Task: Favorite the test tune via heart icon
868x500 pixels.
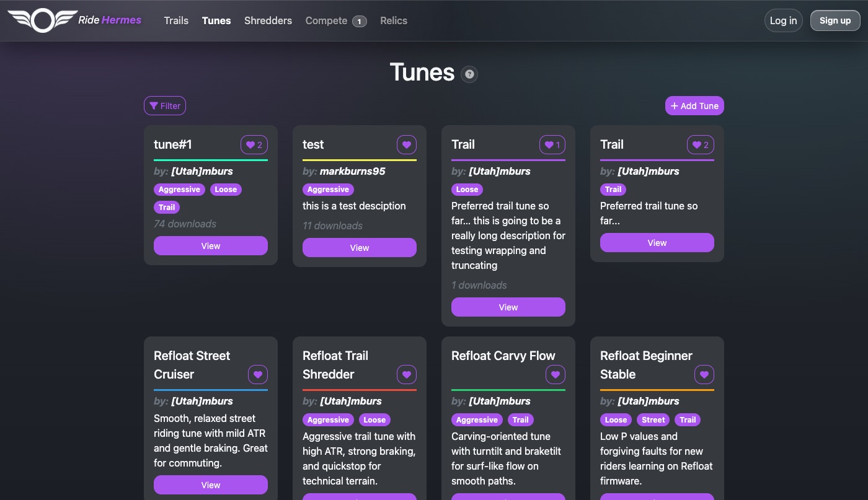Action: (x=407, y=145)
